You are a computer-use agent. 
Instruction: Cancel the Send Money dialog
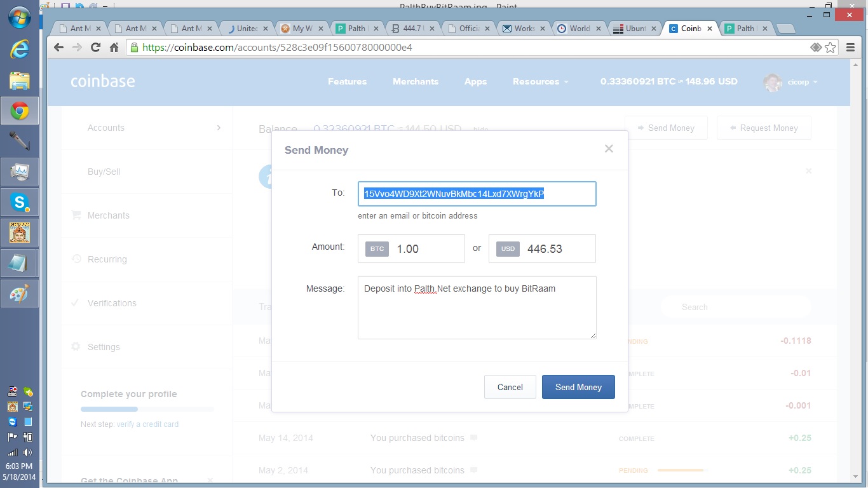[x=510, y=387]
